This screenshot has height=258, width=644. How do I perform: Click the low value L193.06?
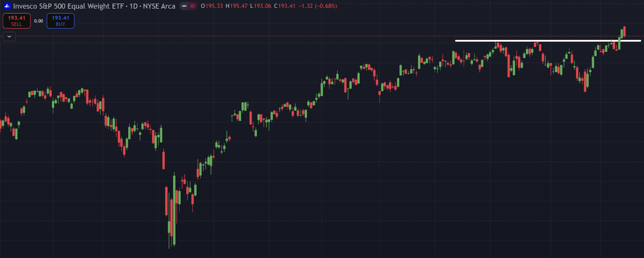[261, 6]
